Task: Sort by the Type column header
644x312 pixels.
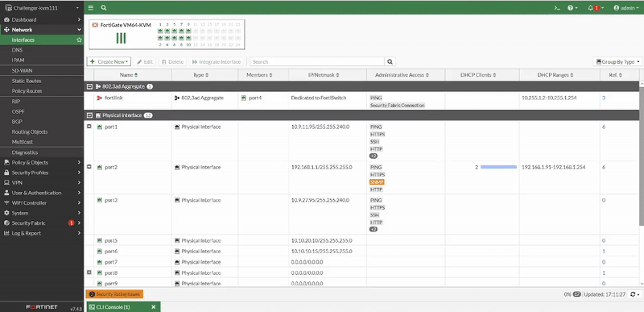Action: 200,75
